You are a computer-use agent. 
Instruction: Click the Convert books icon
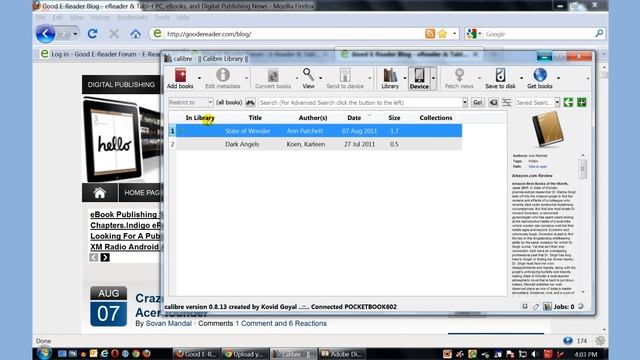pos(273,76)
